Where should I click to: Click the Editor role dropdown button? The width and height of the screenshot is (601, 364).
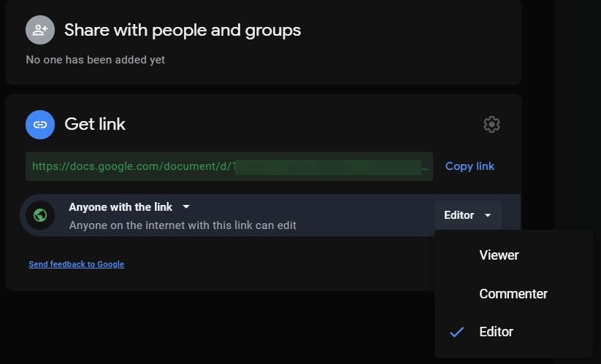467,215
